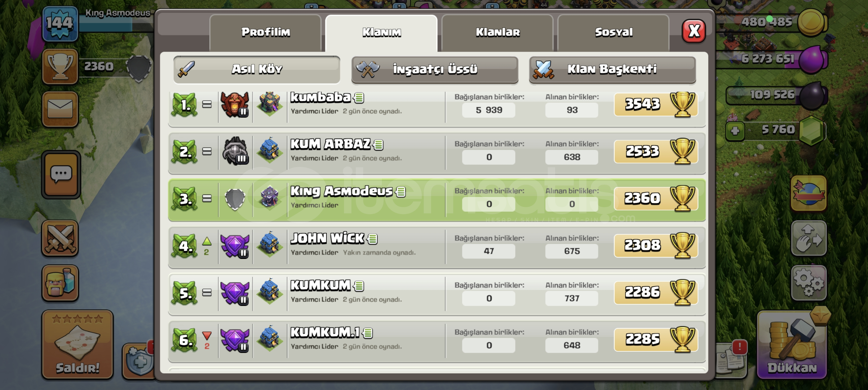Expand JOHN WİCK member options
Screen dimensions: 868x390
(437, 248)
